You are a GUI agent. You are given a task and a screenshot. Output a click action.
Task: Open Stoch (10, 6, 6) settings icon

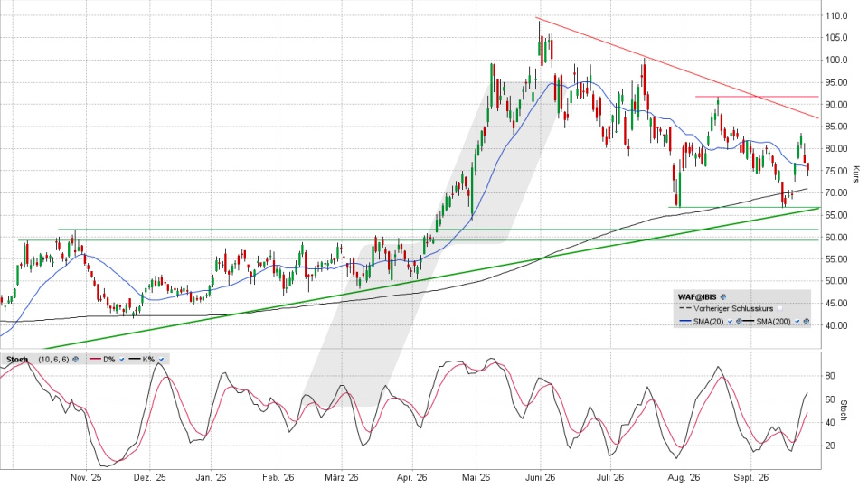point(76,360)
